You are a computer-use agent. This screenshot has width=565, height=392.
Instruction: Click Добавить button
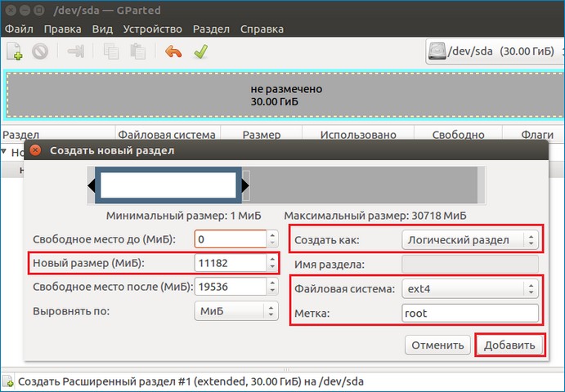[509, 345]
